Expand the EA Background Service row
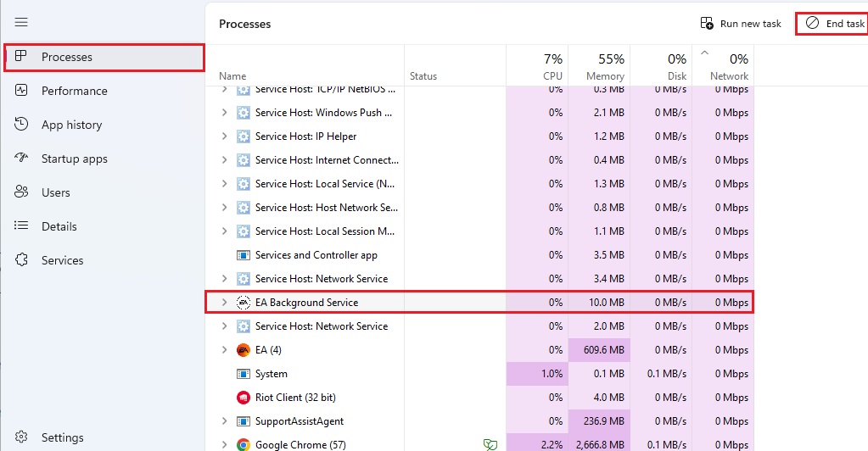The width and height of the screenshot is (868, 451). coord(224,303)
